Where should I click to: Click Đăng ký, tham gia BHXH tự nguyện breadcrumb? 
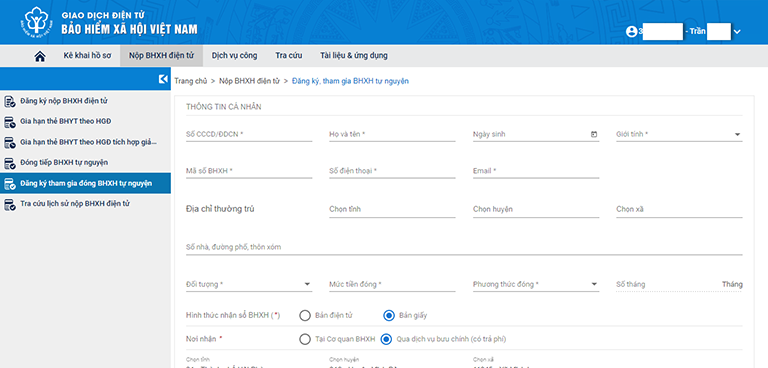(x=350, y=81)
